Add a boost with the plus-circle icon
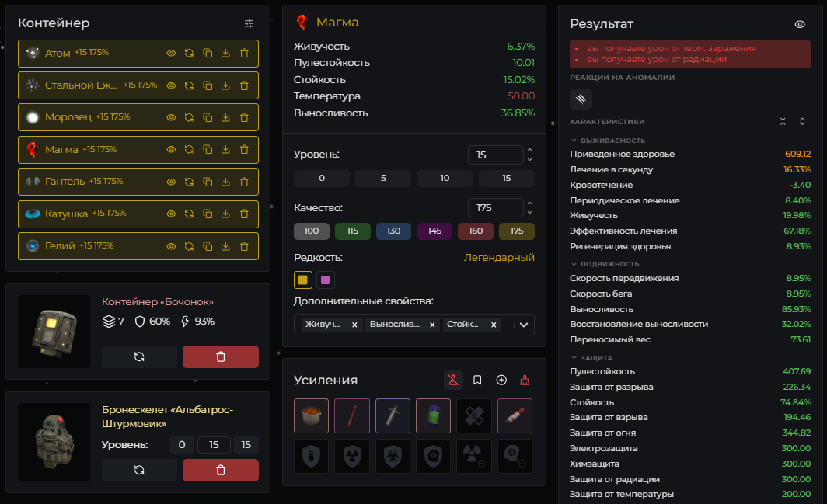This screenshot has height=504, width=827. pos(501,380)
